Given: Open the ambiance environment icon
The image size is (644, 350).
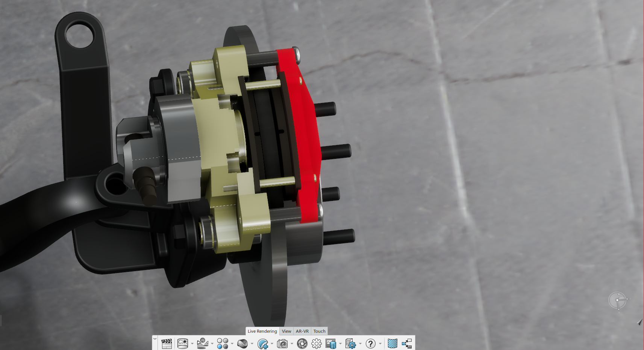Looking at the screenshot, I should coord(183,344).
